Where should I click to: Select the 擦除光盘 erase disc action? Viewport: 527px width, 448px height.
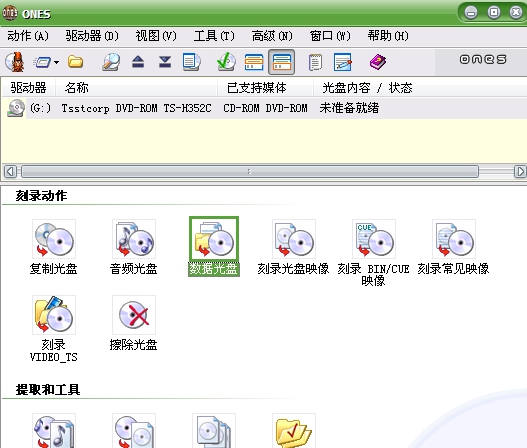click(x=134, y=323)
